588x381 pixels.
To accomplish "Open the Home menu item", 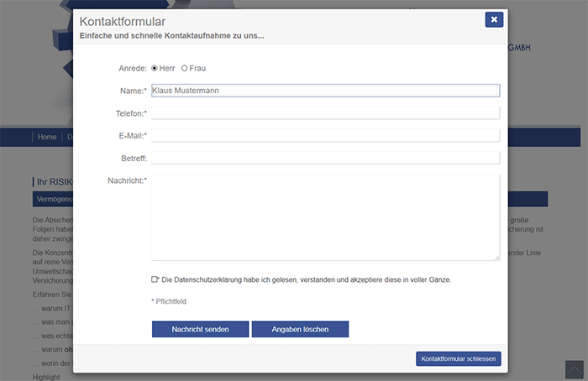I will (x=47, y=137).
